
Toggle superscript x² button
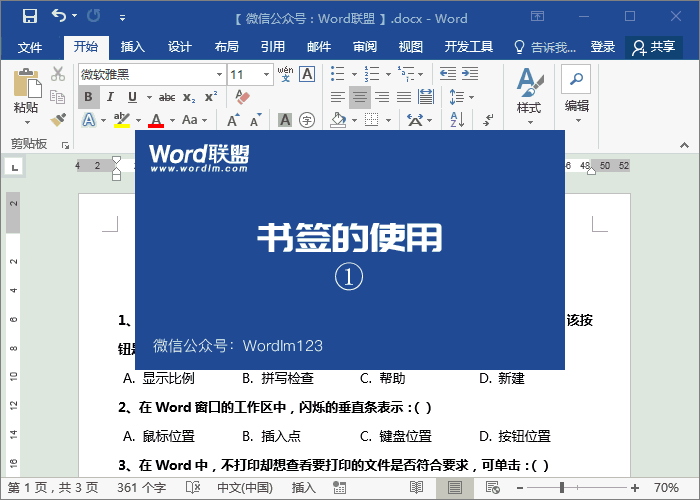tap(211, 96)
